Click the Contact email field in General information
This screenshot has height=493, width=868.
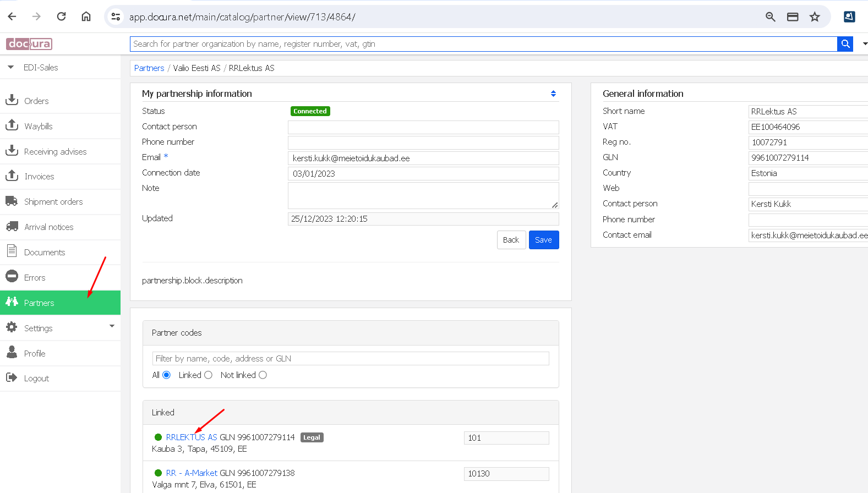(808, 235)
